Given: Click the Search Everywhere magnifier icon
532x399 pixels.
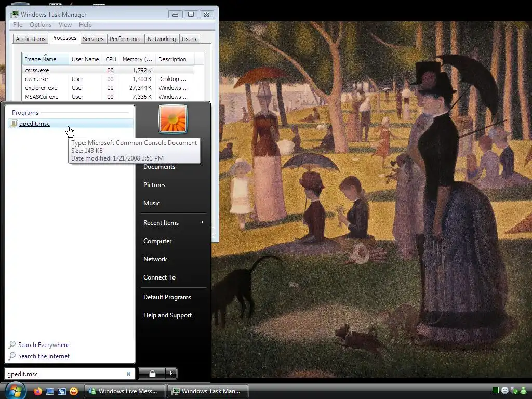Looking at the screenshot, I should 12,345.
